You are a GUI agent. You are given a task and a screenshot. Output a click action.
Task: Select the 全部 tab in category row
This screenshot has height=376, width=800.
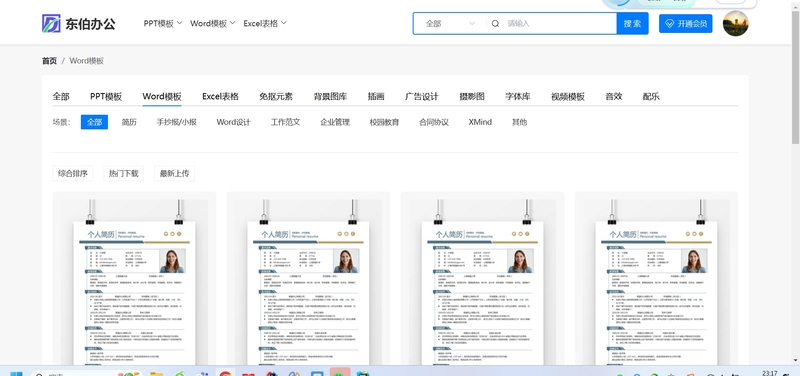point(61,96)
